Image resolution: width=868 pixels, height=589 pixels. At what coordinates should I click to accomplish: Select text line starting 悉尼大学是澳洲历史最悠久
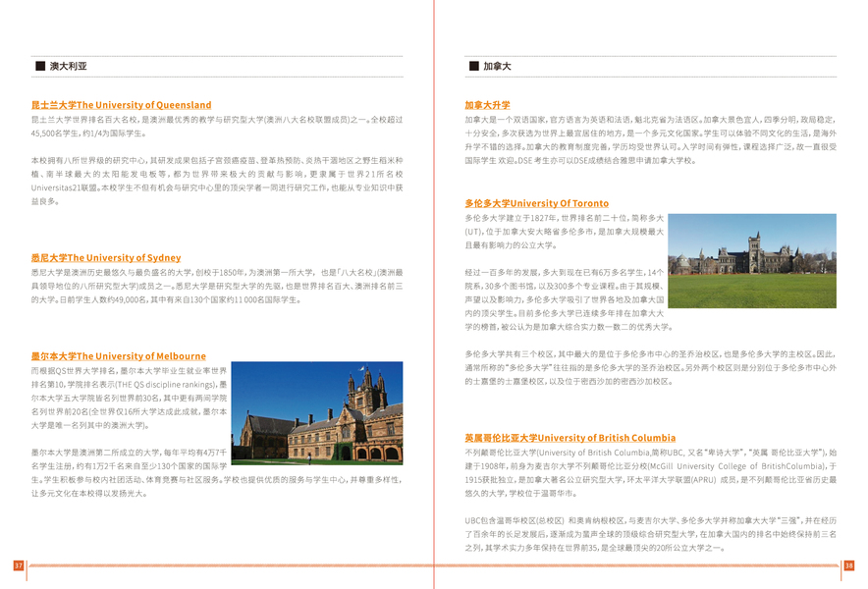click(217, 272)
